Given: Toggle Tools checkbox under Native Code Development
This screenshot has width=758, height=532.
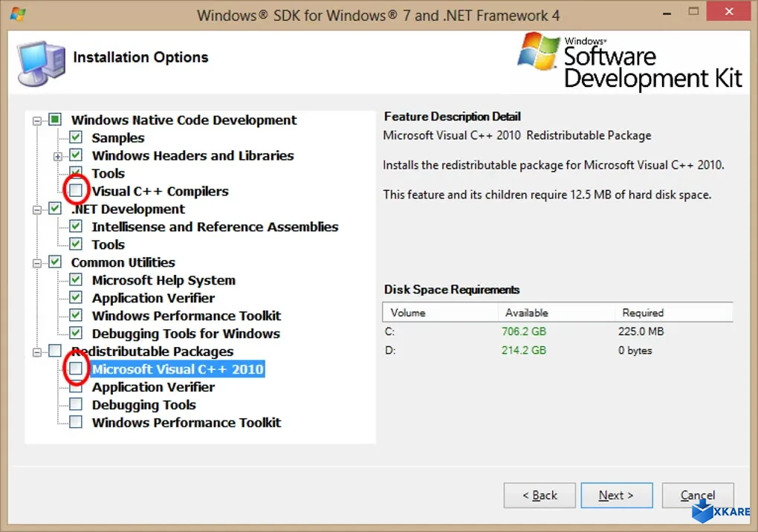Looking at the screenshot, I should click(76, 172).
